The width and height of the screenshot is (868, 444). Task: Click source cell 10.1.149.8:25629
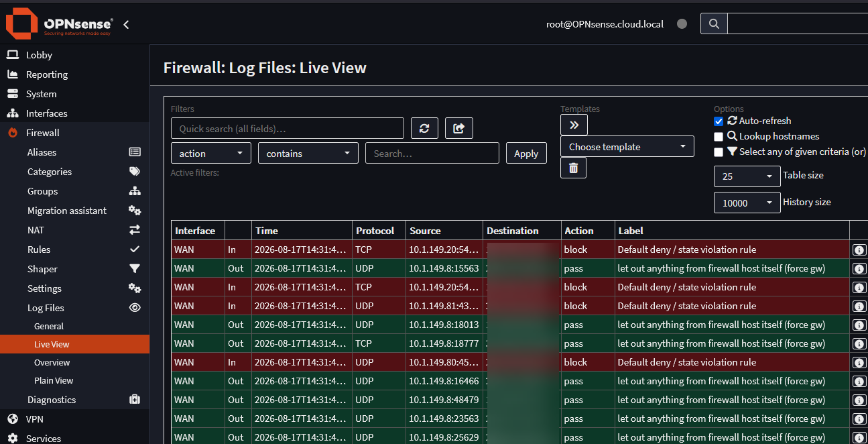[444, 437]
